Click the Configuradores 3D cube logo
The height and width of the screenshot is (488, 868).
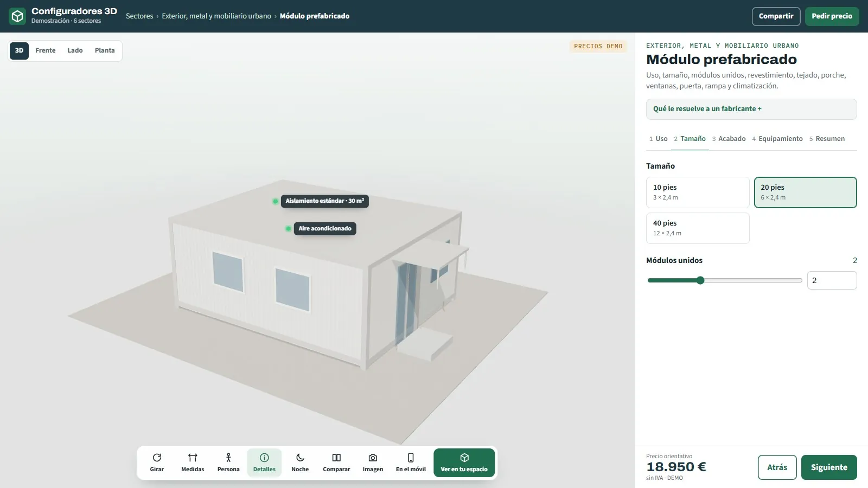tap(17, 16)
